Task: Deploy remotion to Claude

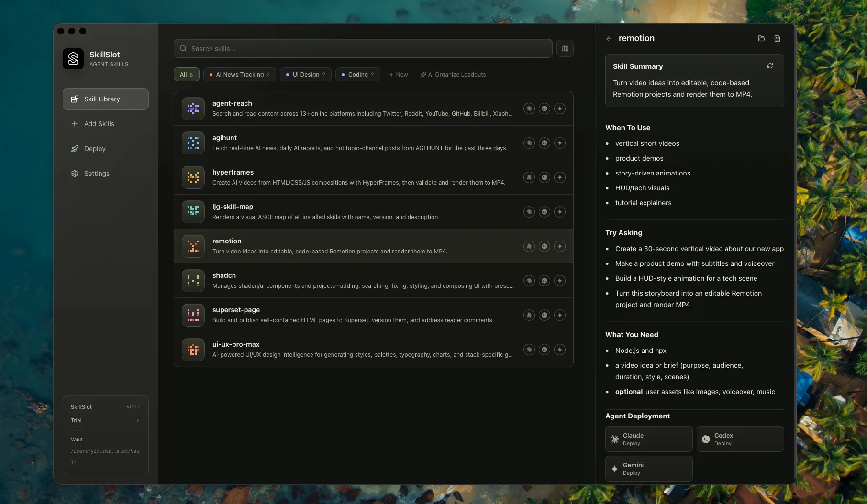Action: [649, 439]
